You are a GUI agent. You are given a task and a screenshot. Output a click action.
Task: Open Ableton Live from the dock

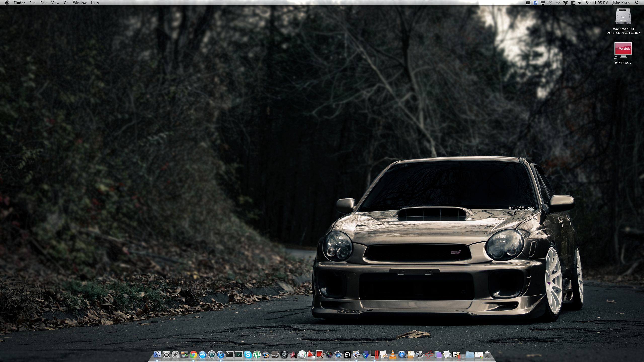[347, 355]
